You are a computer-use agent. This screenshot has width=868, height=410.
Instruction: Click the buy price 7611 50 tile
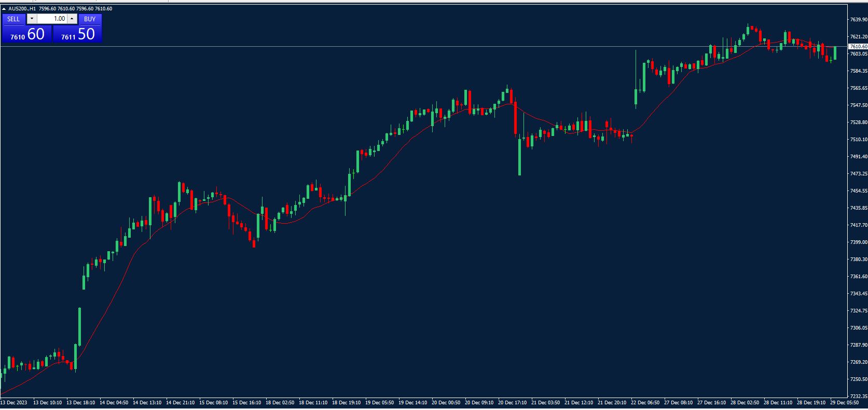tap(78, 34)
